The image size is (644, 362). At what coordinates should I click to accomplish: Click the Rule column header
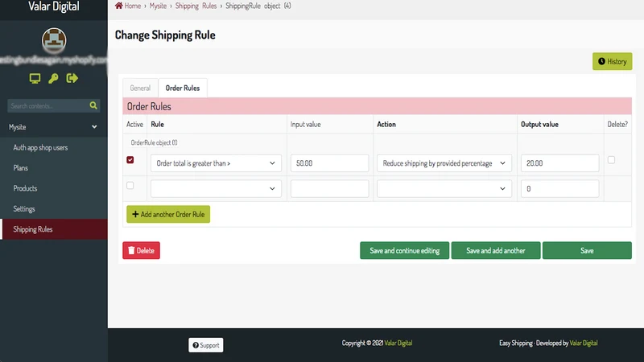157,124
